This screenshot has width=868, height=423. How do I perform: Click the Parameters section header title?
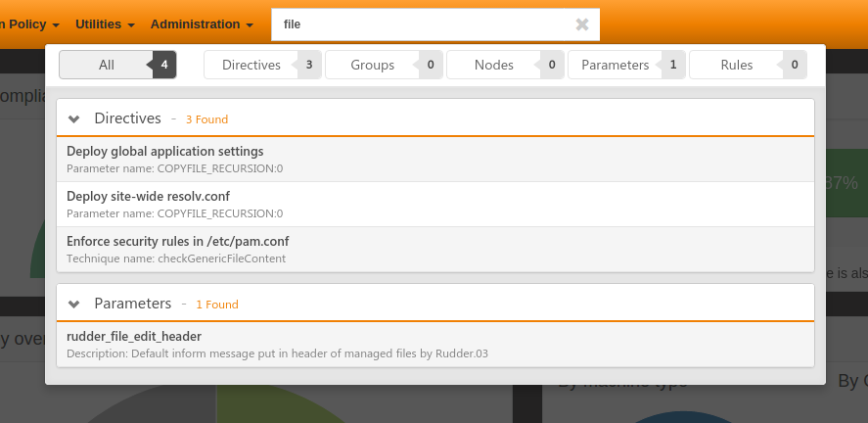click(x=132, y=305)
